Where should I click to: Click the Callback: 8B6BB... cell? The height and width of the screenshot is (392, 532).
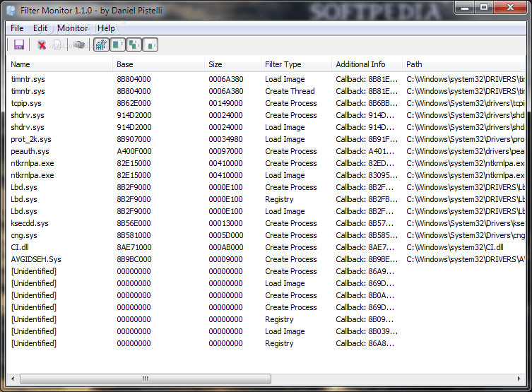tap(367, 103)
